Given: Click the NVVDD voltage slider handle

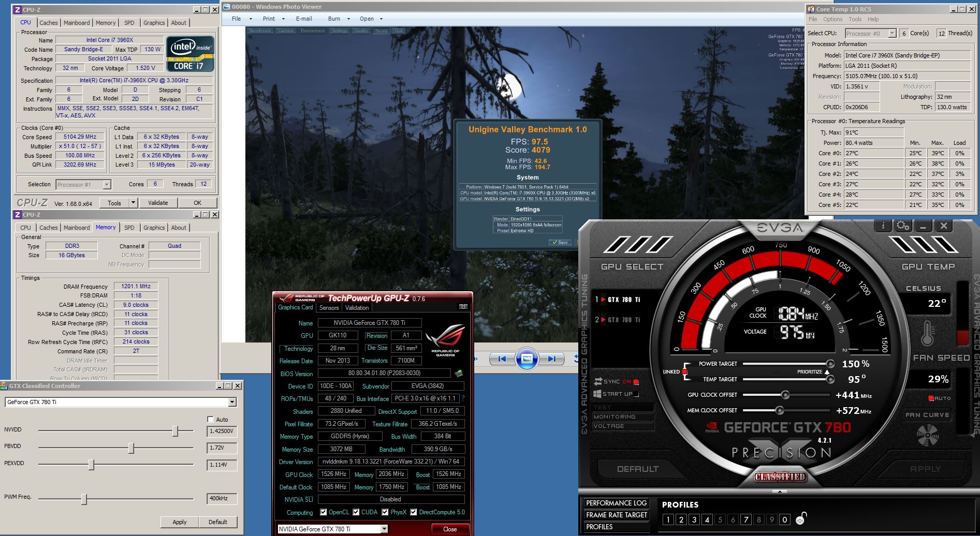Looking at the screenshot, I should (175, 431).
